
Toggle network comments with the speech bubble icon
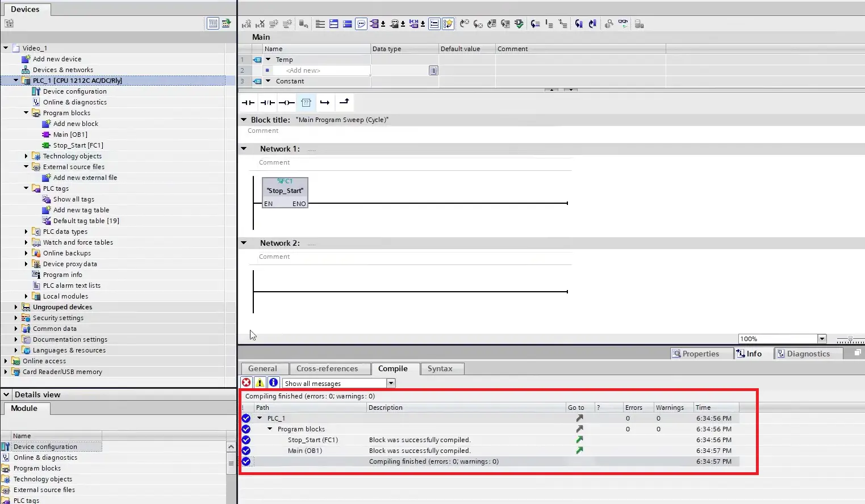pos(361,24)
